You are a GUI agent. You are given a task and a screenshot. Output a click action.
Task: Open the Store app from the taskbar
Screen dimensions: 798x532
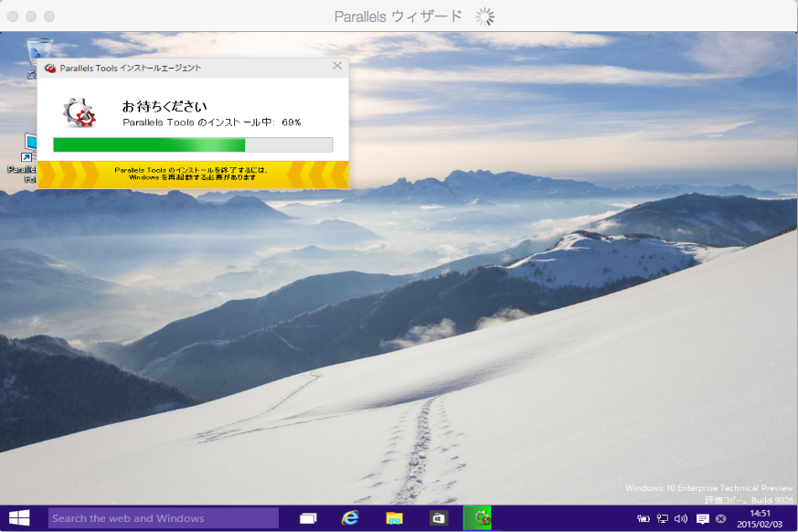tap(439, 518)
